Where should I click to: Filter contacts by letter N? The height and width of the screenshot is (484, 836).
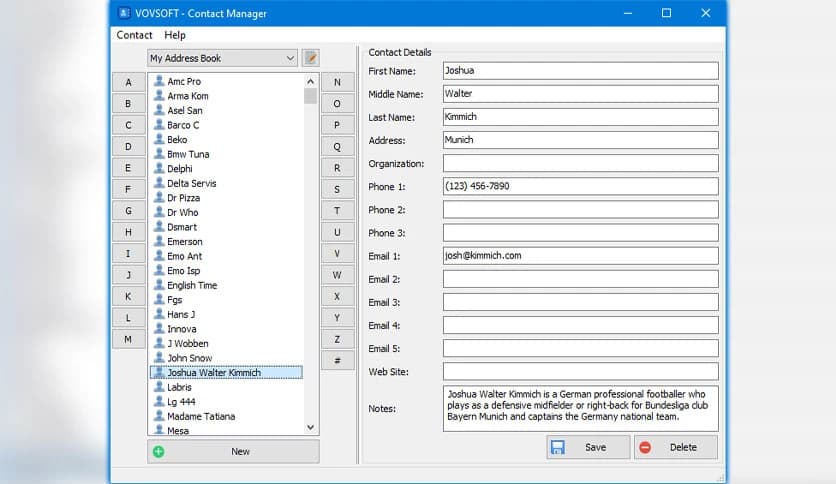(x=337, y=82)
